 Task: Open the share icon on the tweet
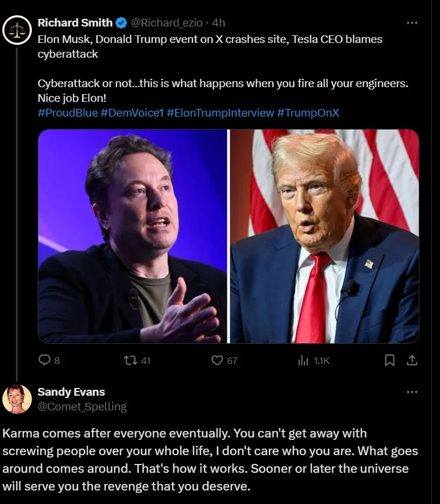point(413,360)
